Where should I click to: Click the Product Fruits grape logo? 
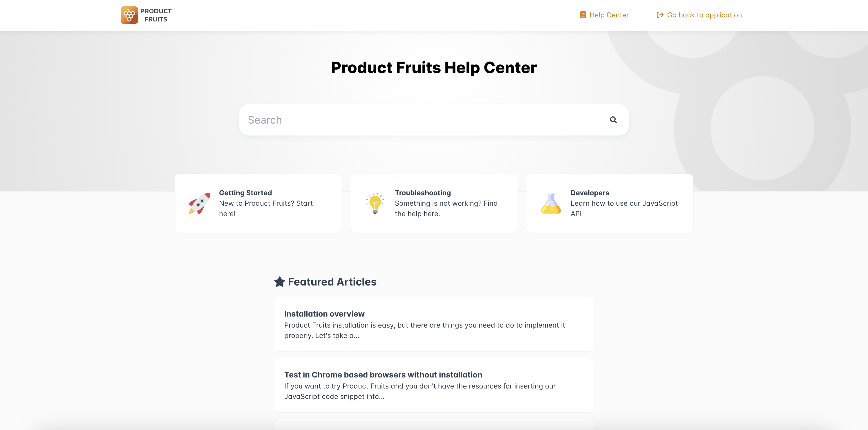point(129,15)
